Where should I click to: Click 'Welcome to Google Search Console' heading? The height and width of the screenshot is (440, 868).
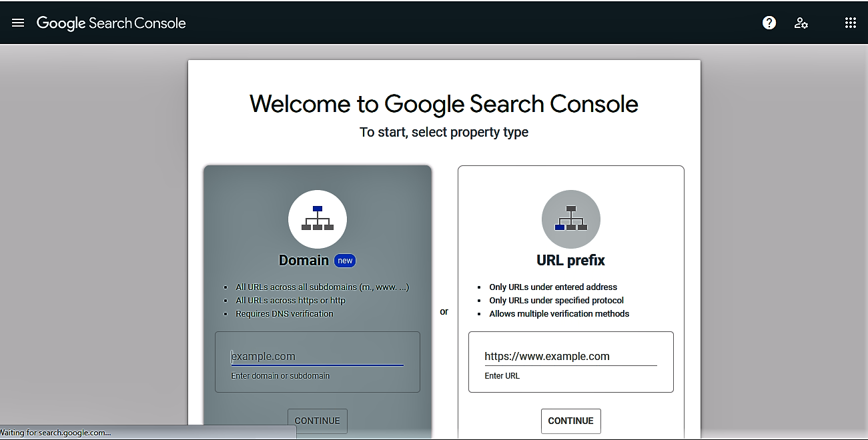click(444, 104)
